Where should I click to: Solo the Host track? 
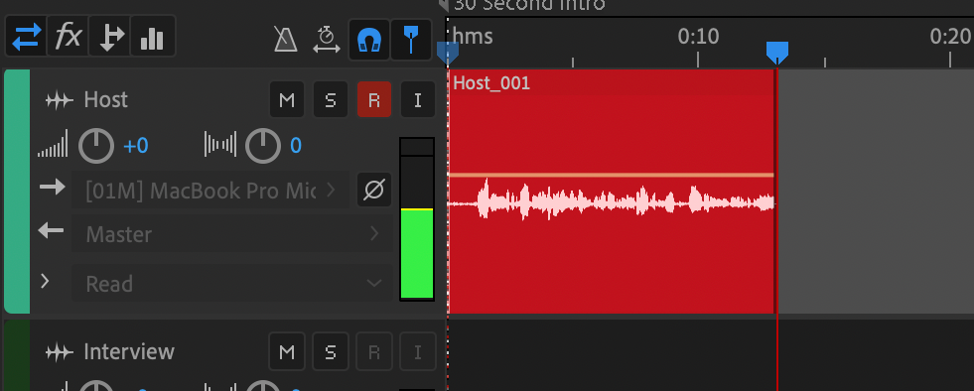tap(330, 99)
